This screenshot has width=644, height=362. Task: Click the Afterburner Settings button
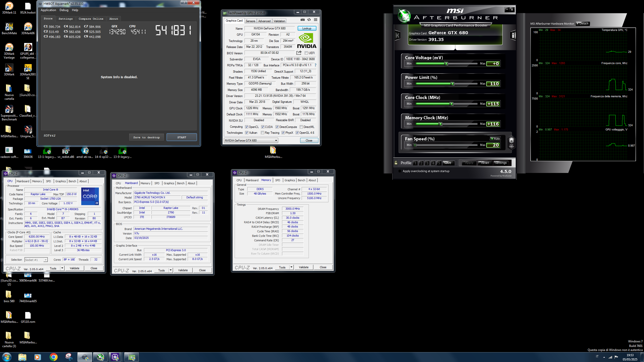501,163
